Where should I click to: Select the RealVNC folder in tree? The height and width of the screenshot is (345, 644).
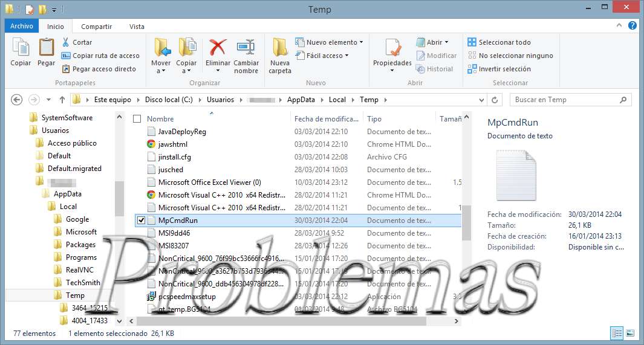[79, 270]
